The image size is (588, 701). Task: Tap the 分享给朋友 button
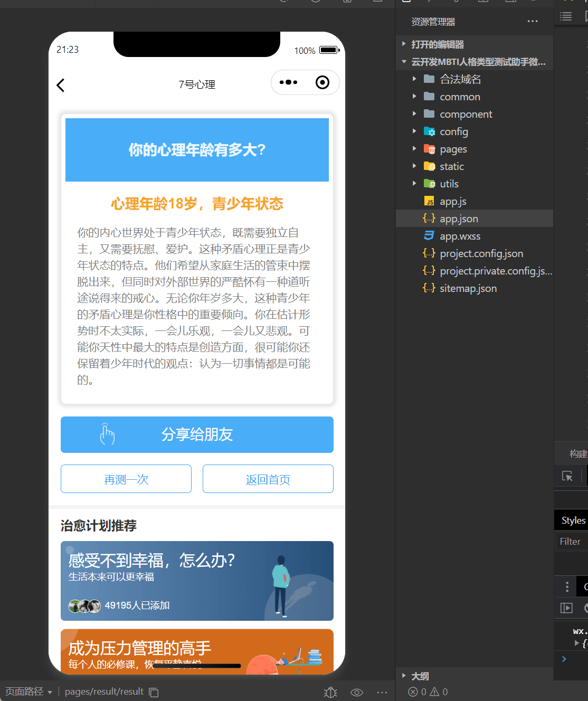[197, 434]
